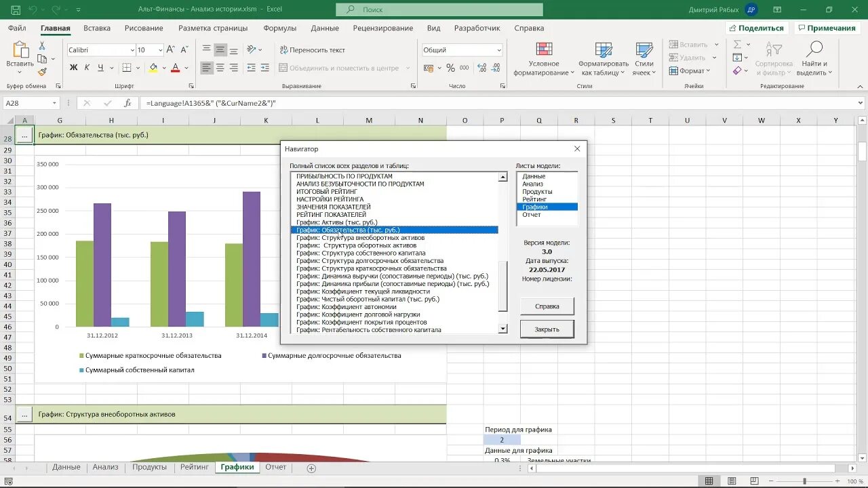The image size is (868, 488).
Task: Open Условное форматирование menu
Action: (543, 59)
